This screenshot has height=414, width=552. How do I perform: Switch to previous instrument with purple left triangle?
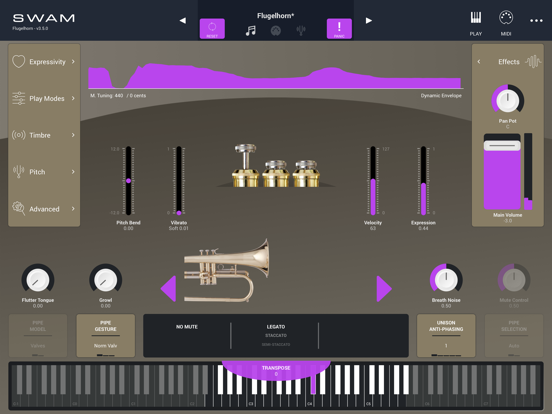(168, 289)
